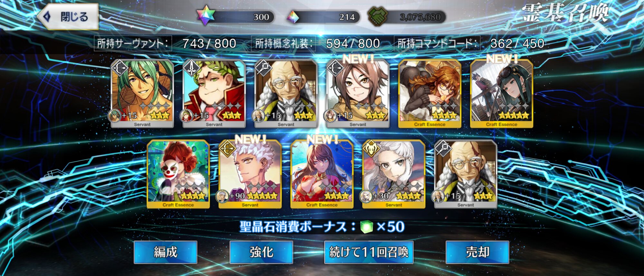This screenshot has width=644, height=276.
Task: Tap the green handshake Friend Point icon
Action: click(378, 16)
